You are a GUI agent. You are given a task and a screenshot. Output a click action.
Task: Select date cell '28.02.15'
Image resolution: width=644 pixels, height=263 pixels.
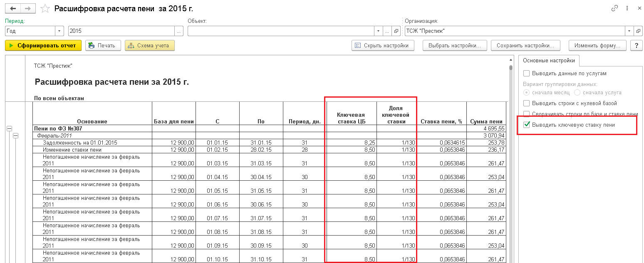coord(261,150)
